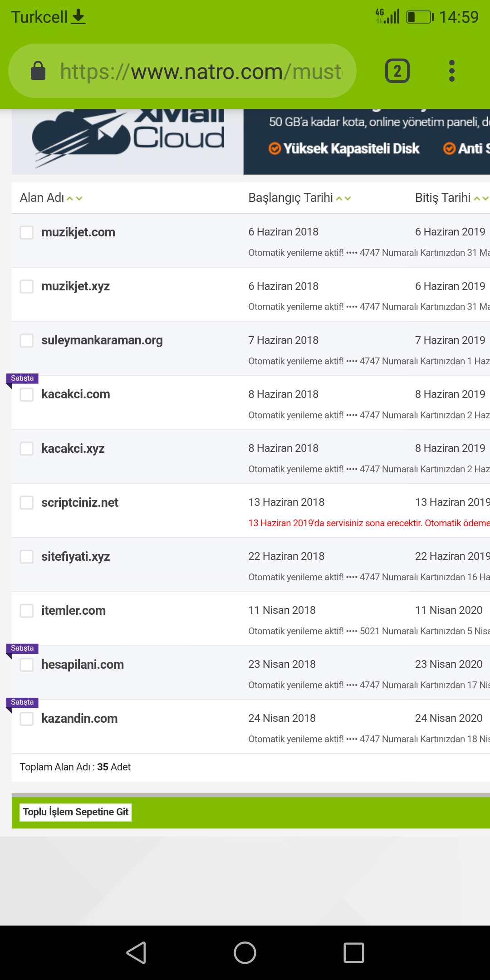
Task: Sort Bitiş Tarihi ascending arrow
Action: (477, 198)
